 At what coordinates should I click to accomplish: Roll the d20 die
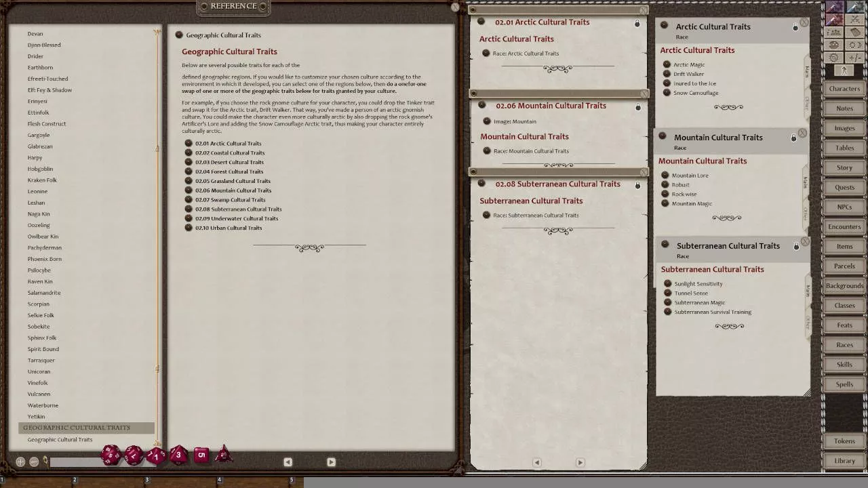(x=111, y=455)
